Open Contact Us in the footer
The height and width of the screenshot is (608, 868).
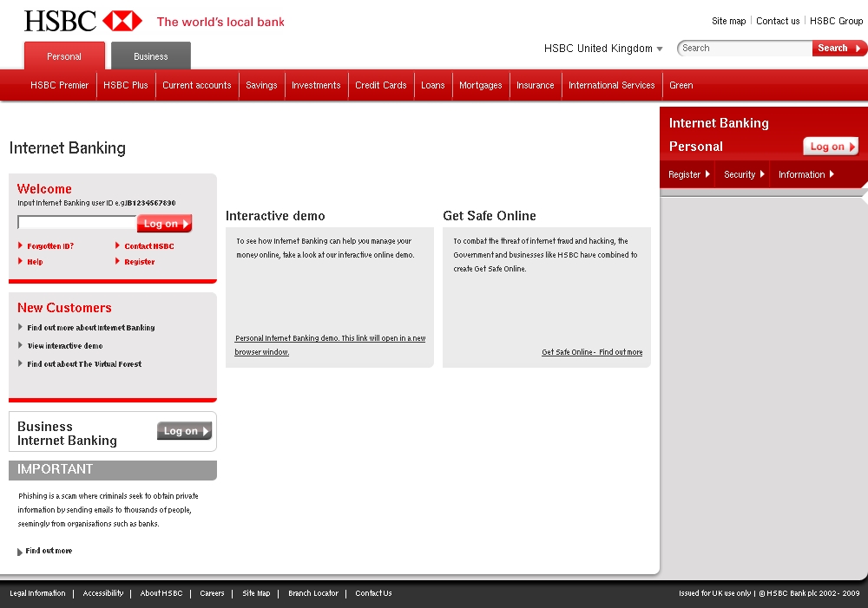[373, 593]
